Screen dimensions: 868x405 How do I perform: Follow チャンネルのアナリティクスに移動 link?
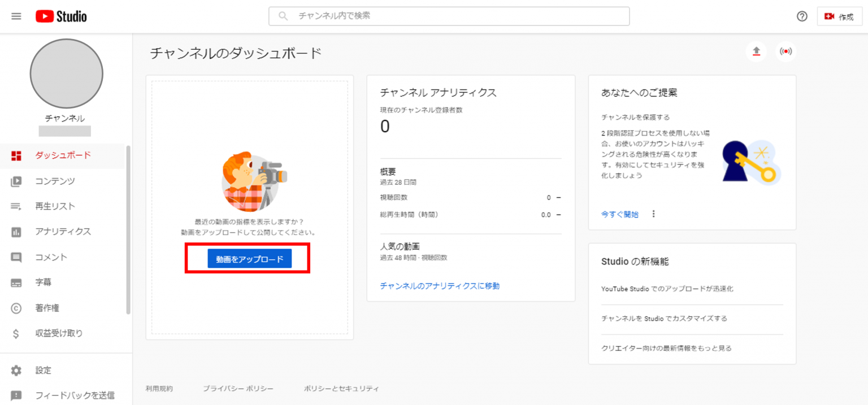[440, 286]
